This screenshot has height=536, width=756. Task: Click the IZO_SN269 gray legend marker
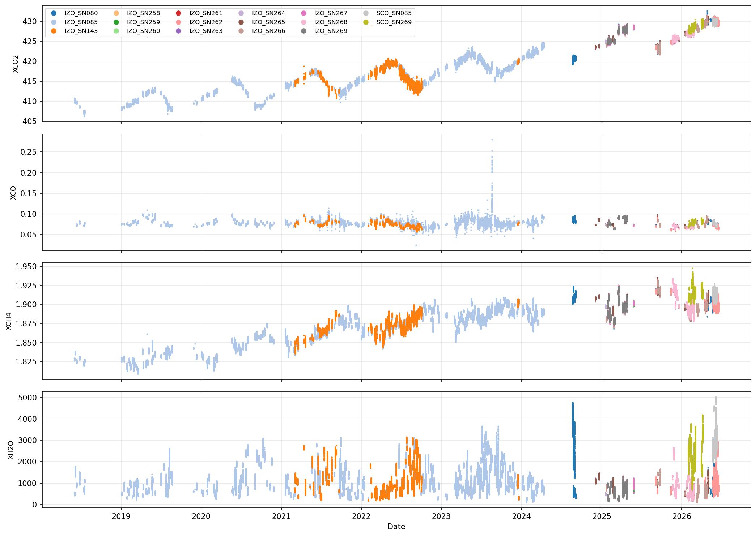coord(303,31)
